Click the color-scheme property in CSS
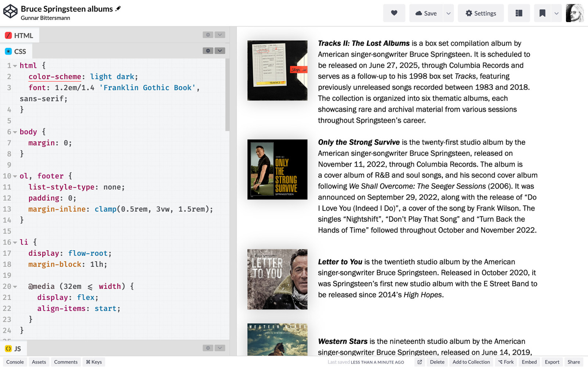 click(x=55, y=77)
